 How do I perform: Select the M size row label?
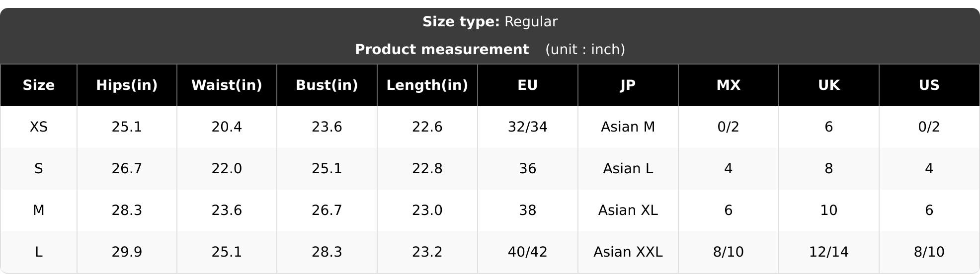tap(39, 210)
